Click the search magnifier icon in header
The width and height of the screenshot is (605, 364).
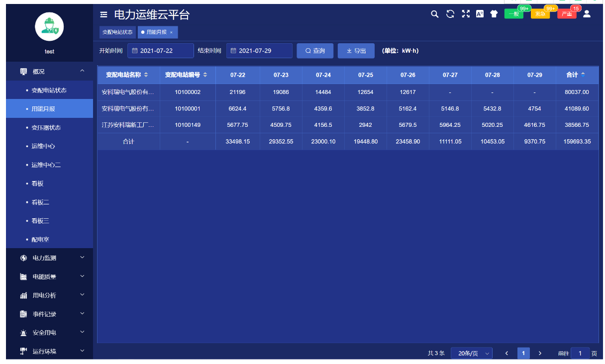click(x=435, y=14)
